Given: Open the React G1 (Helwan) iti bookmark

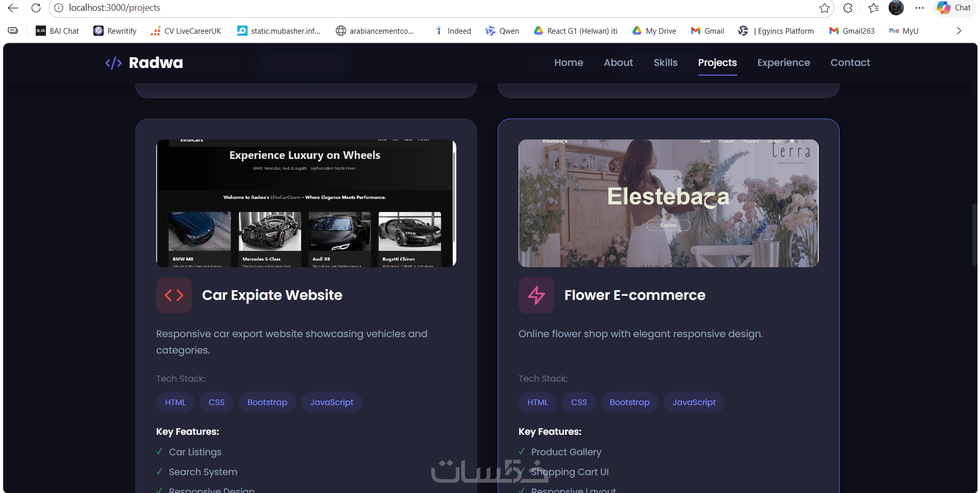Looking at the screenshot, I should [575, 31].
